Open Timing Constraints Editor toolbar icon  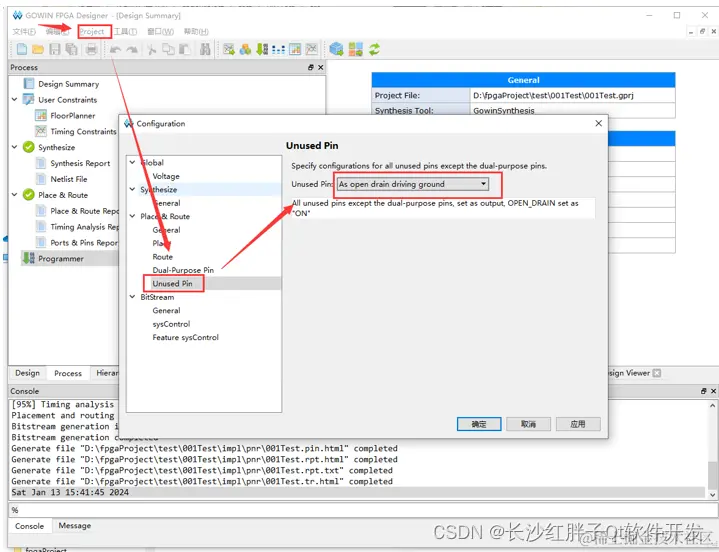pos(311,49)
